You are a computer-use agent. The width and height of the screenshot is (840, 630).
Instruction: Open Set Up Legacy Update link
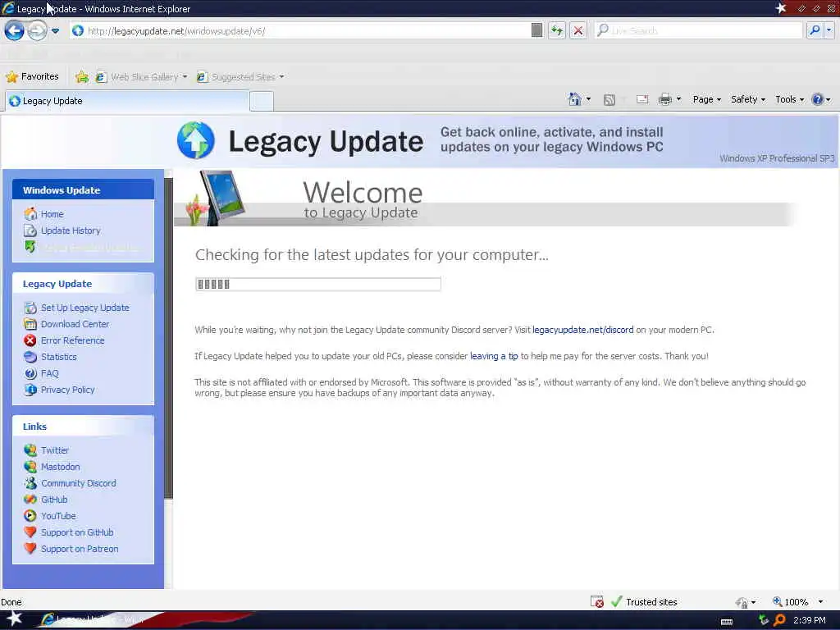tap(85, 308)
